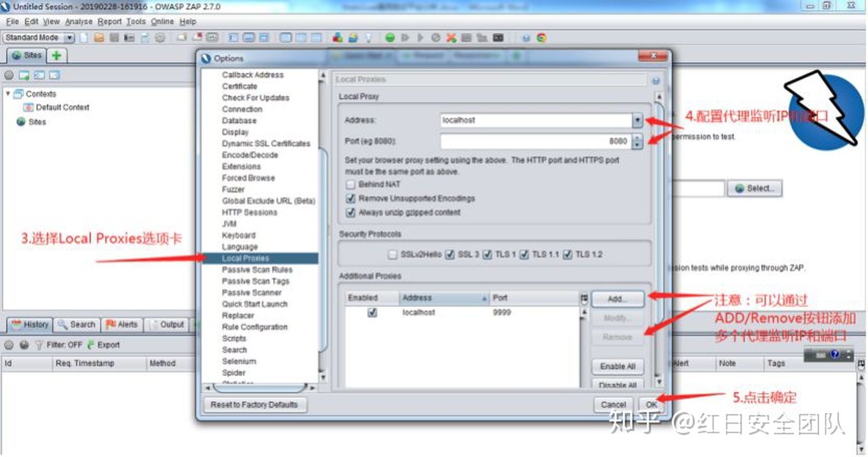The height and width of the screenshot is (457, 868).
Task: Toggle Enabled checkbox for localhost 9999 proxy
Action: (373, 313)
